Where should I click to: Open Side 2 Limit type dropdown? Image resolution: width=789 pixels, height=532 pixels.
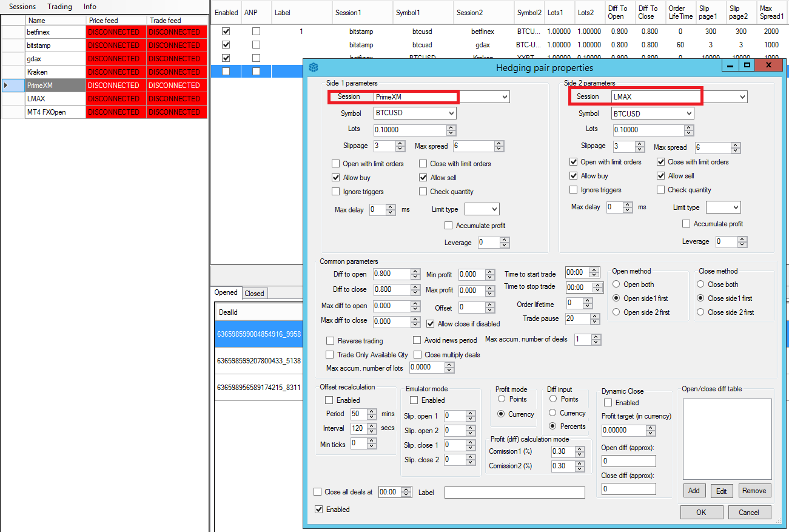[723, 207]
